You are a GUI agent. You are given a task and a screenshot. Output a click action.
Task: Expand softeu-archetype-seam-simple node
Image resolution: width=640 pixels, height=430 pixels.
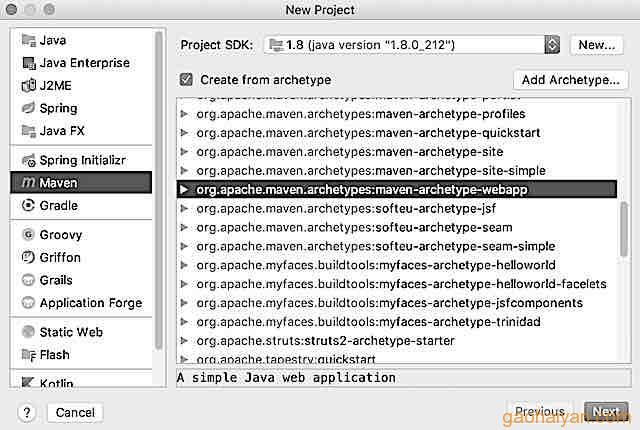point(184,246)
